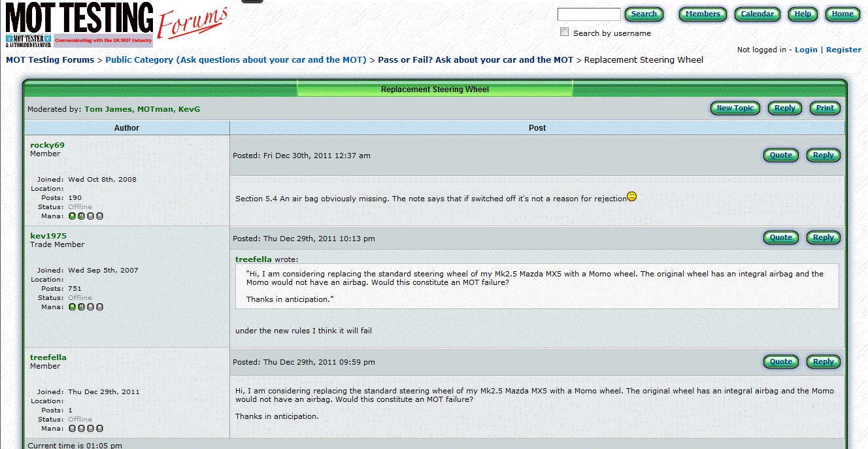Viewport: 868px width, 449px height.
Task: Click kev1975's mana rating icons
Action: [86, 307]
